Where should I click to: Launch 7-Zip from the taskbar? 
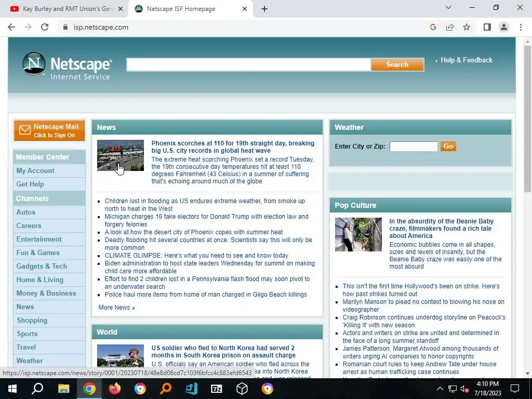click(x=216, y=389)
